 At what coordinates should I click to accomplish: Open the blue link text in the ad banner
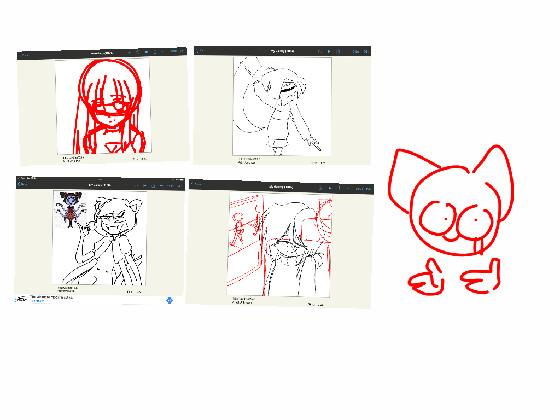tap(38, 301)
